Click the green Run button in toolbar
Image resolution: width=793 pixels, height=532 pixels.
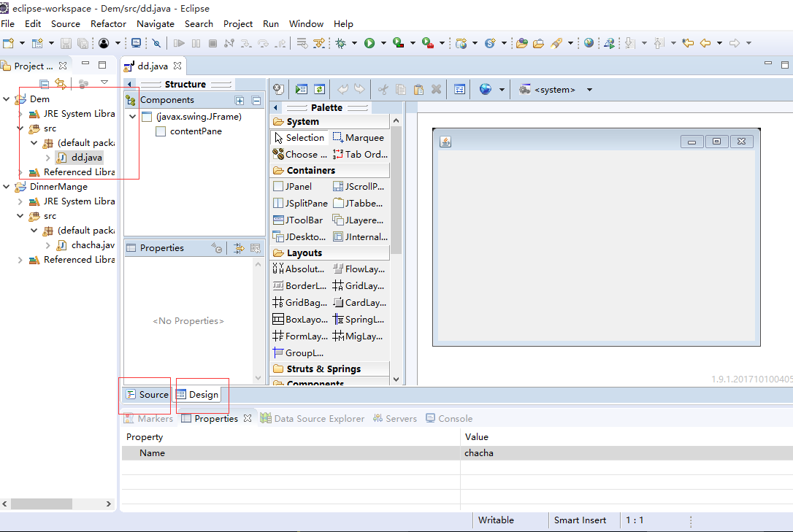(x=369, y=43)
